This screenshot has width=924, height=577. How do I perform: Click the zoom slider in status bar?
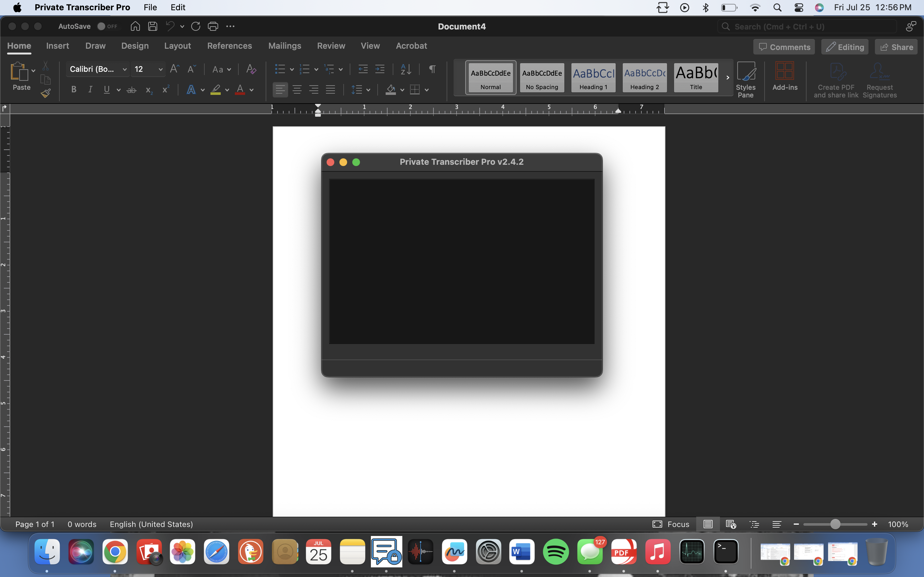tap(835, 524)
